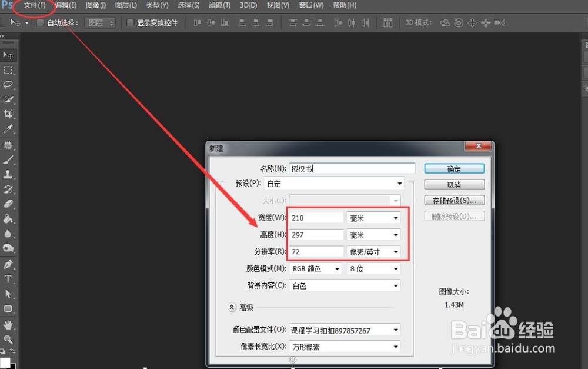Viewport: 588px width, 369px height.
Task: Open the 图层 auto-select dropdown
Action: 100,23
